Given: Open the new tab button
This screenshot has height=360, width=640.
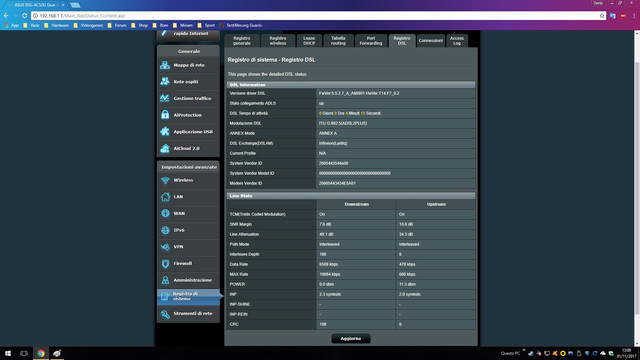Looking at the screenshot, I should pos(75,5).
